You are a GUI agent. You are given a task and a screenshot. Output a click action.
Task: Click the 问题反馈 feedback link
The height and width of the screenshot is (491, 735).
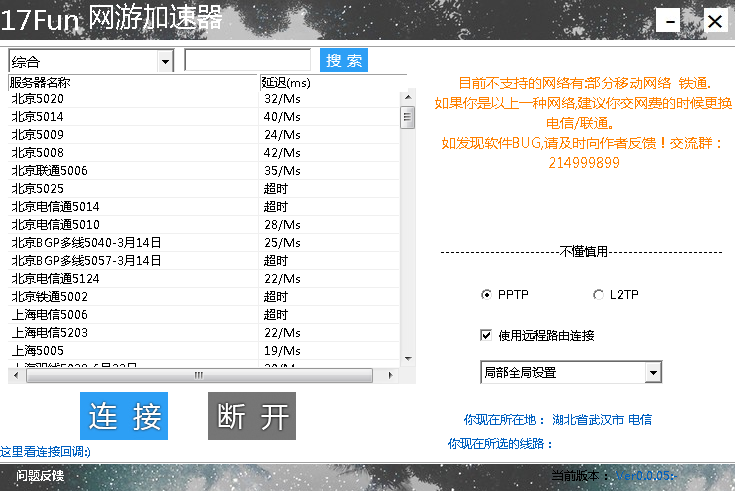click(x=40, y=476)
